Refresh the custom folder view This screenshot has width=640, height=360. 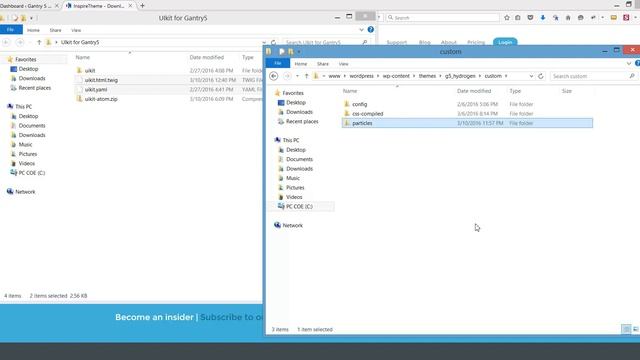541,76
